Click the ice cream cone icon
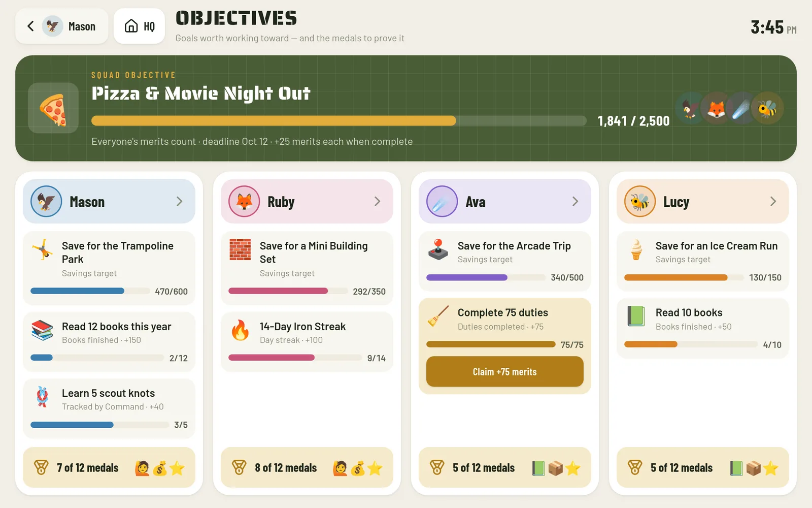Screen dimensions: 812x508 [x=636, y=250]
